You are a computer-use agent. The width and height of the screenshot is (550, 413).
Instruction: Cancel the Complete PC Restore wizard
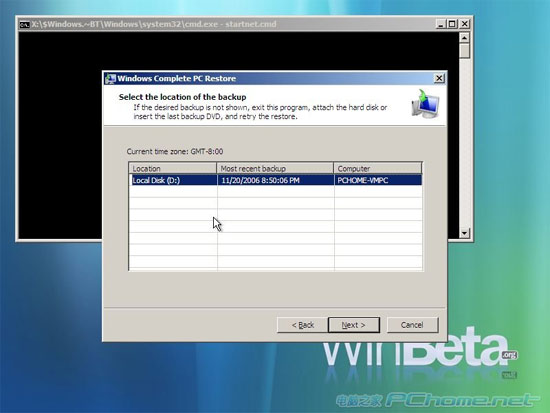pos(412,325)
